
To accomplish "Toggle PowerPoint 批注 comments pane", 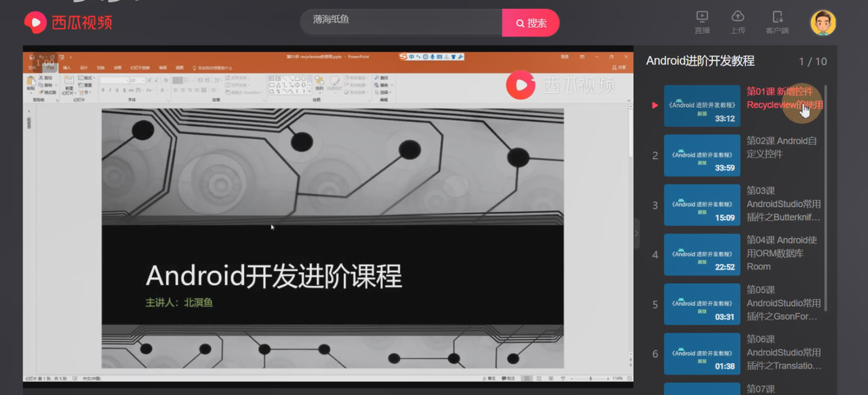I will point(509,379).
